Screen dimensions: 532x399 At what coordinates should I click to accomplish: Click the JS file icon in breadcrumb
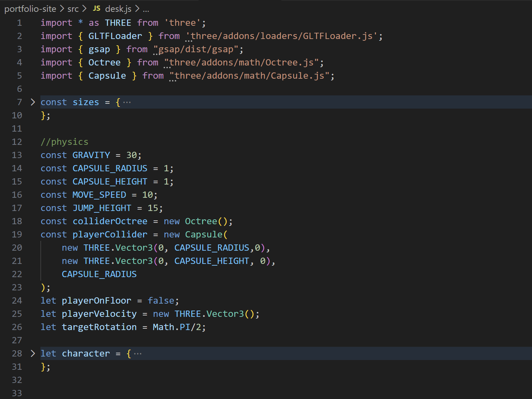tap(96, 9)
